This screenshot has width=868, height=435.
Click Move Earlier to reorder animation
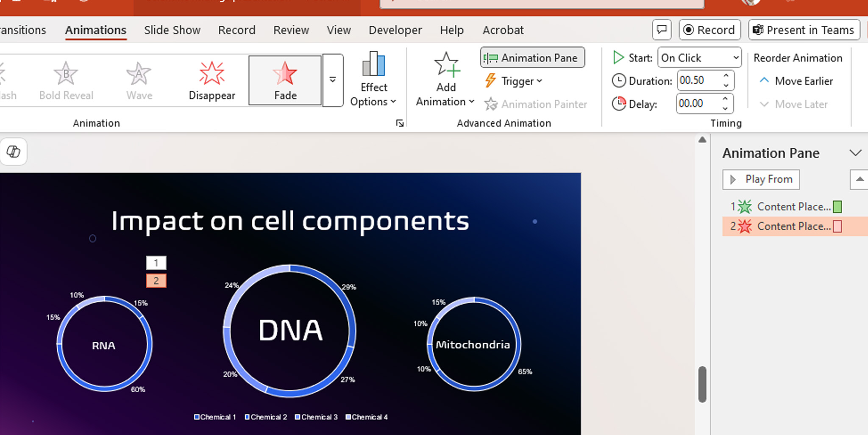coord(796,81)
